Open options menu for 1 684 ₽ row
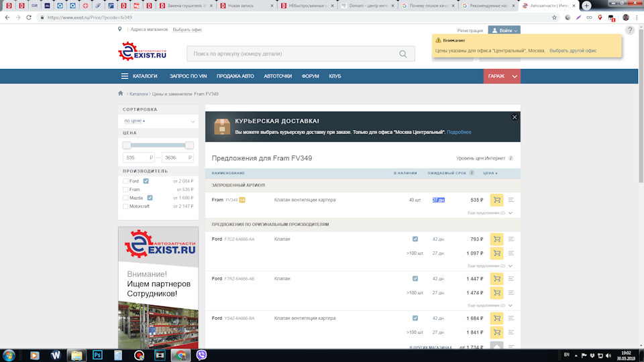The image size is (644, 362). point(511,318)
